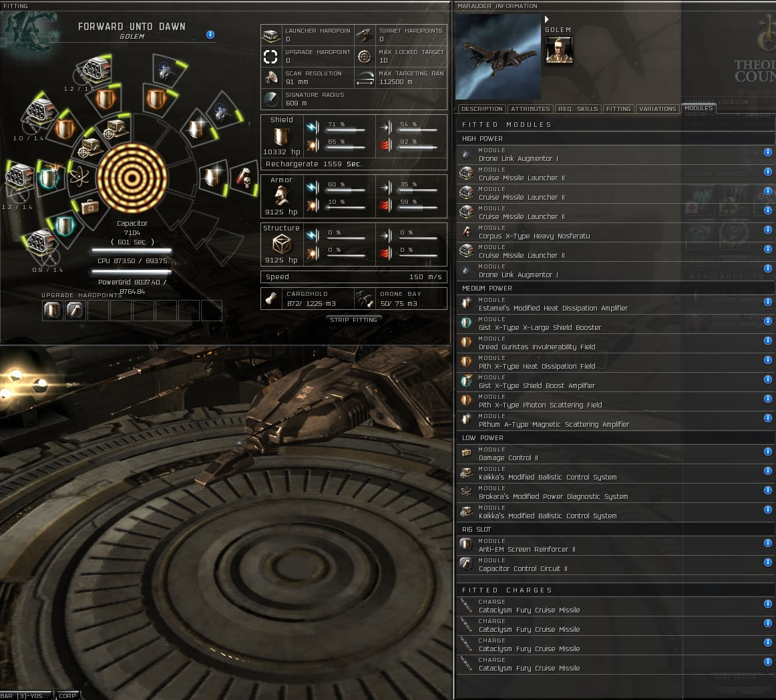Click the Pith X-Type Heat Dissipation Field module icon
Screen dimensions: 776x700
point(466,362)
